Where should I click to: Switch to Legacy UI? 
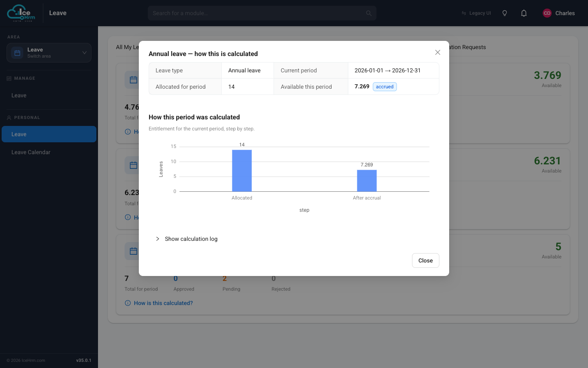point(476,13)
